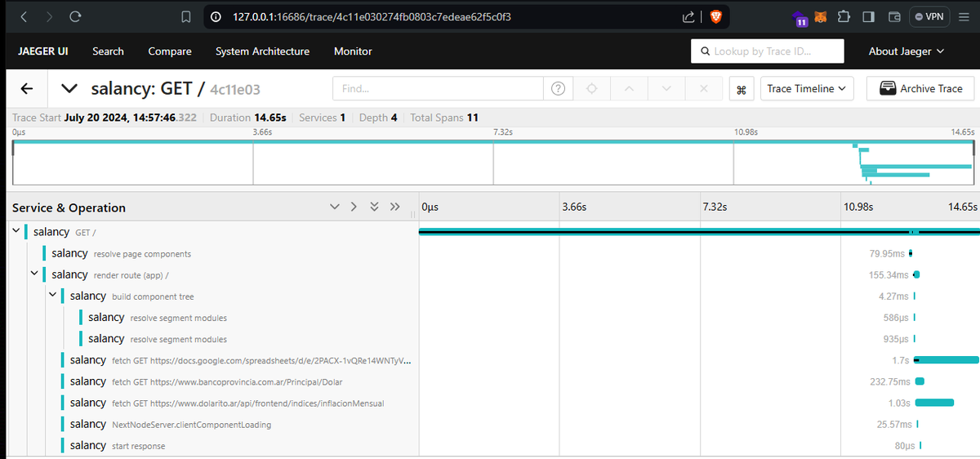Open Trace Timeline view dropdown
The width and height of the screenshot is (980, 459).
[x=807, y=88]
